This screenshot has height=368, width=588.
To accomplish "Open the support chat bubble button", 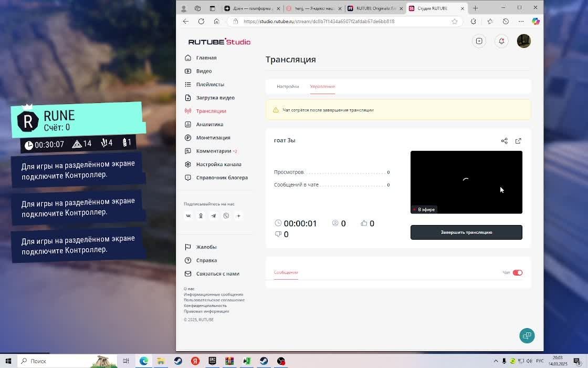I will pos(527,336).
